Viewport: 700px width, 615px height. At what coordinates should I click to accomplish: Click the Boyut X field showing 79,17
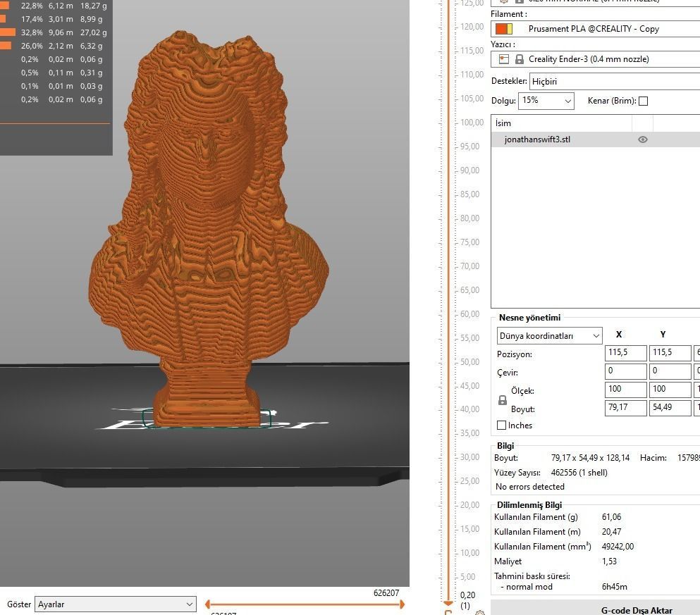click(x=625, y=408)
